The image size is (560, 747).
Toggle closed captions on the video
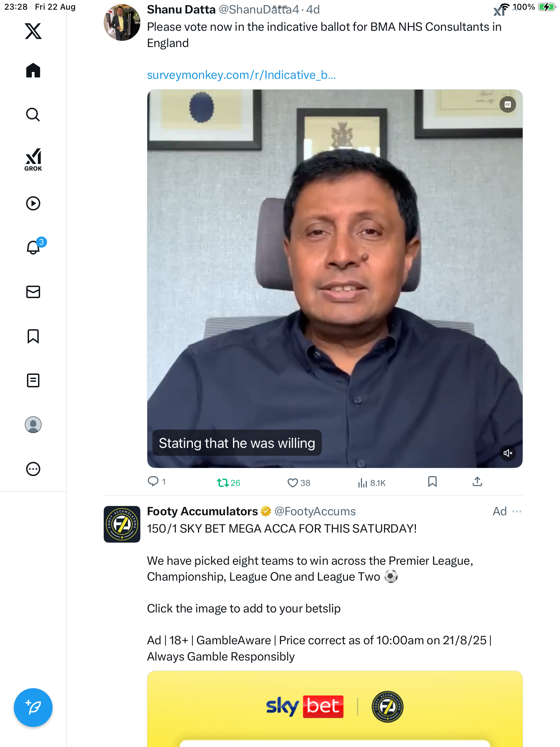(507, 104)
